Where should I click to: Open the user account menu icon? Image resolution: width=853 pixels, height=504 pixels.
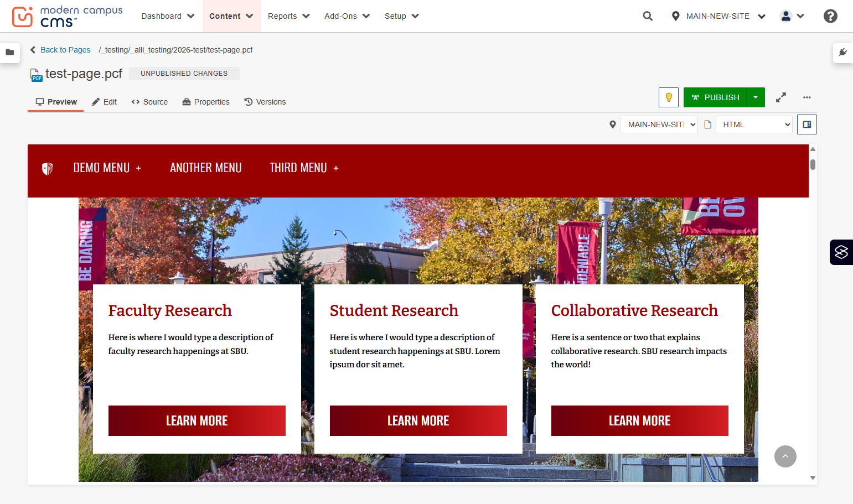click(x=792, y=16)
